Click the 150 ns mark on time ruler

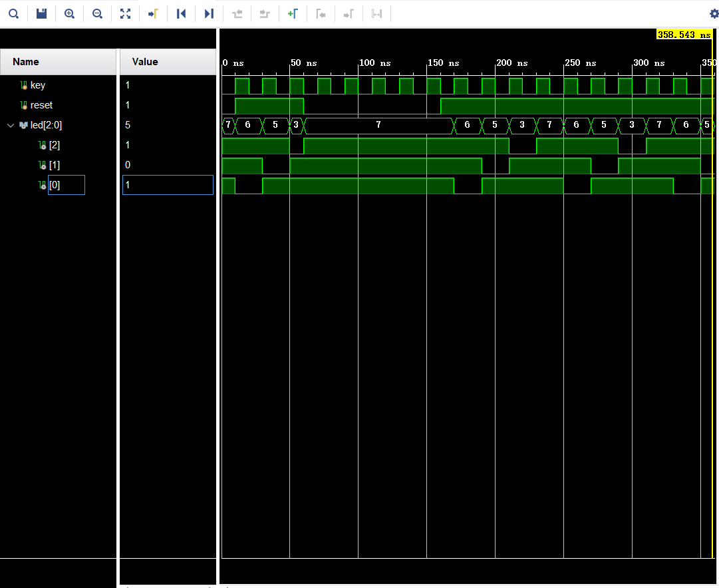pyautogui.click(x=444, y=63)
